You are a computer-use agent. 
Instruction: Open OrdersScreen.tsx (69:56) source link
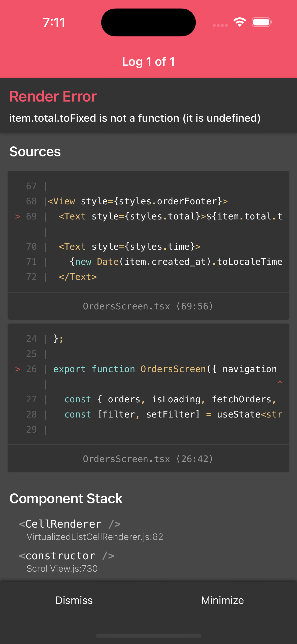pos(148,306)
